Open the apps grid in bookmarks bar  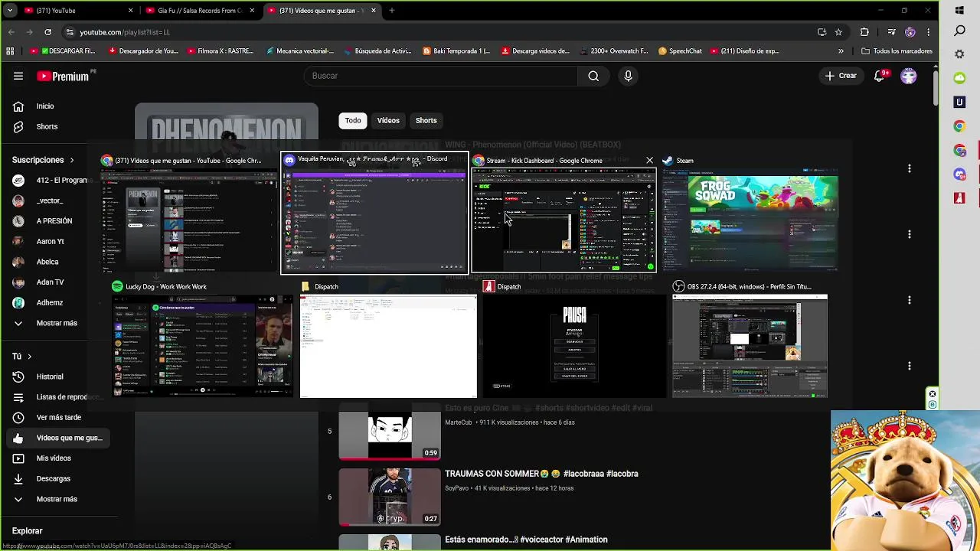(x=10, y=51)
